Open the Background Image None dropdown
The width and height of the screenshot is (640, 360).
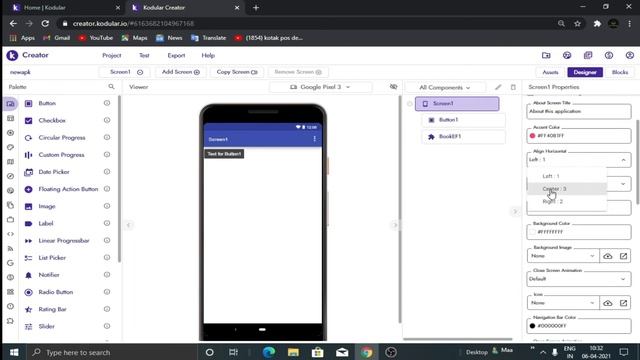(562, 256)
